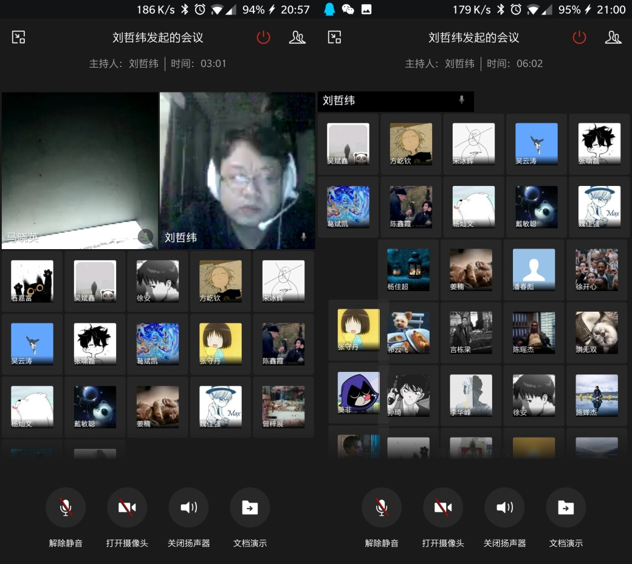Toggle 打开摄像头 camera in left meeting
Screen dimensions: 633x565
coord(127,508)
